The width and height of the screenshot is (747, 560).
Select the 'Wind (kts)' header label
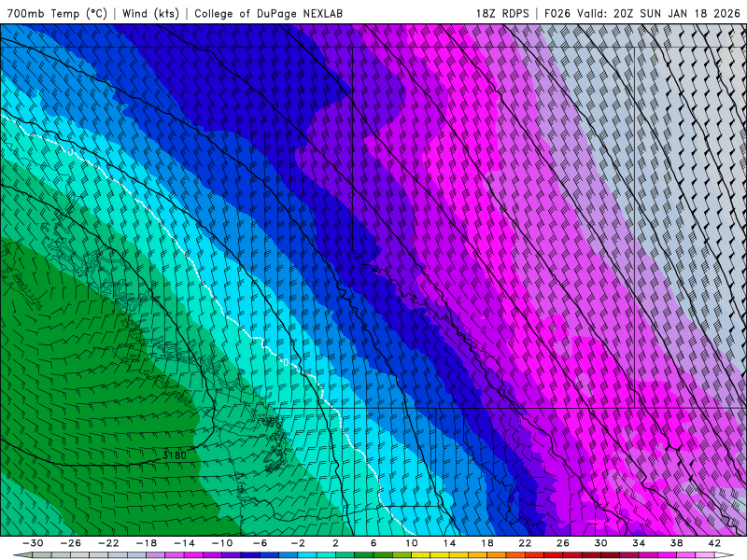(x=150, y=13)
